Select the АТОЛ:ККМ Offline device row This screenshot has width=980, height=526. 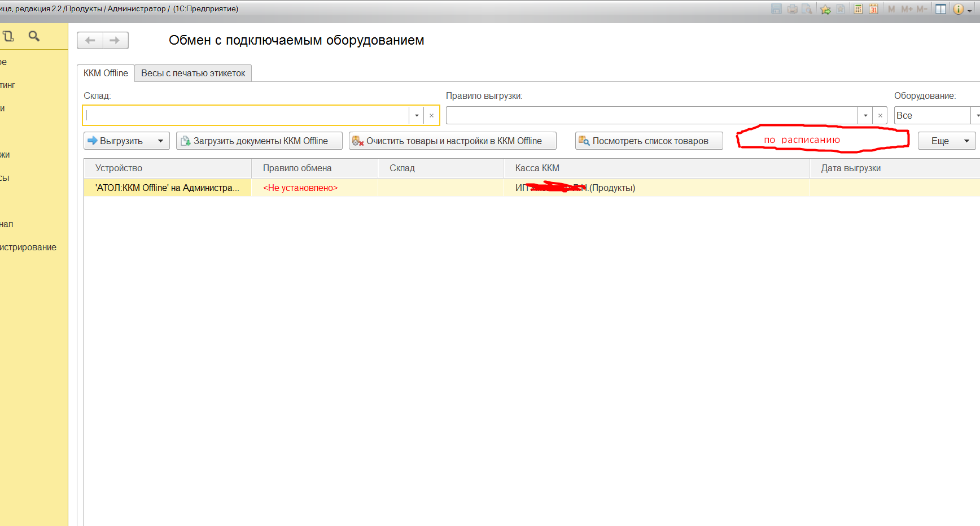(167, 188)
